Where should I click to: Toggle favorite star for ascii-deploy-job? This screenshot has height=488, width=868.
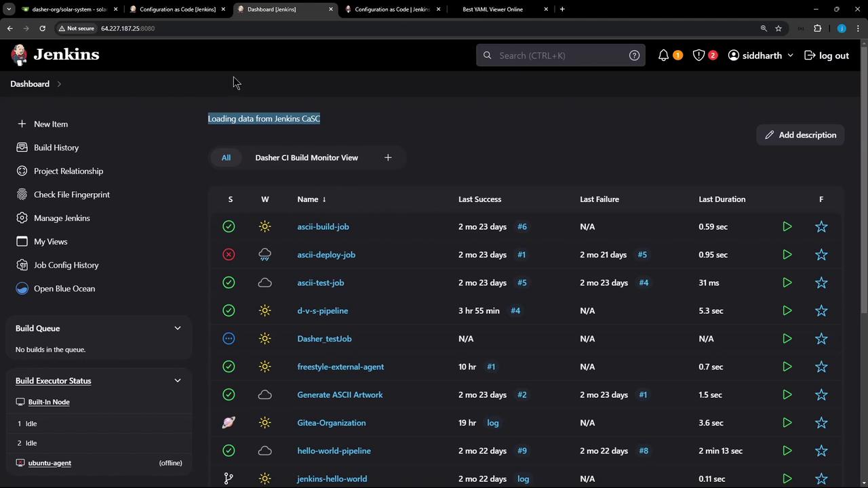(821, 255)
